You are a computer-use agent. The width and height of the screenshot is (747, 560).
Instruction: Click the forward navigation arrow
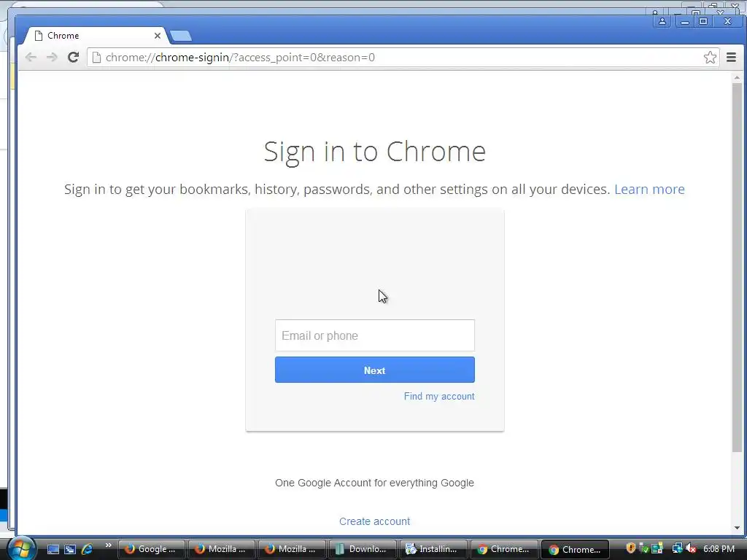pyautogui.click(x=52, y=58)
